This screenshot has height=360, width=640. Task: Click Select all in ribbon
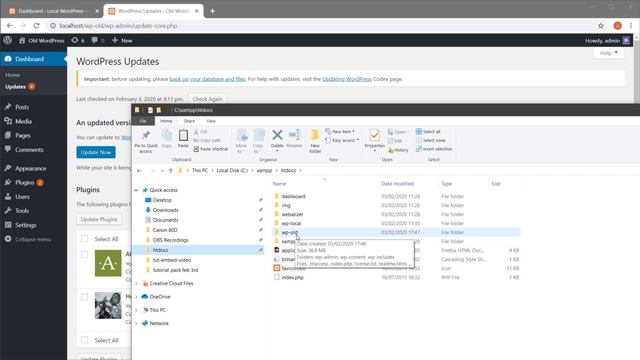coord(428,131)
